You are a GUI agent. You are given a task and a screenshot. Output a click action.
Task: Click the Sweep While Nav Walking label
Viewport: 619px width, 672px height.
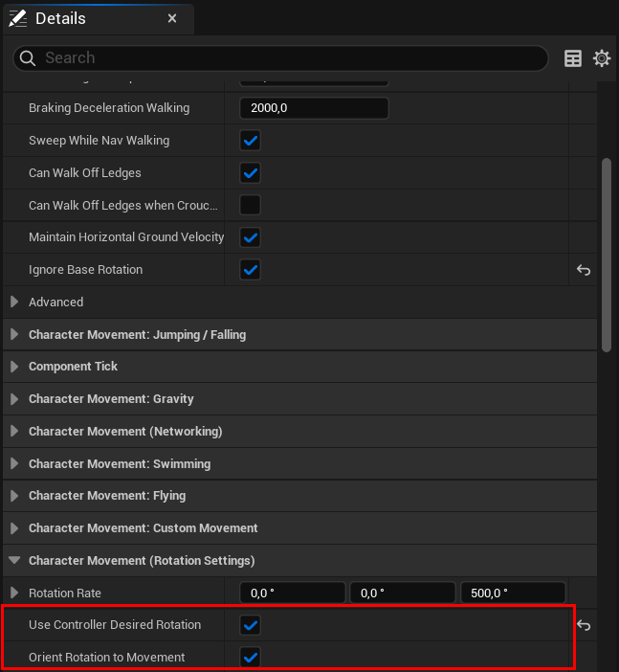99,141
